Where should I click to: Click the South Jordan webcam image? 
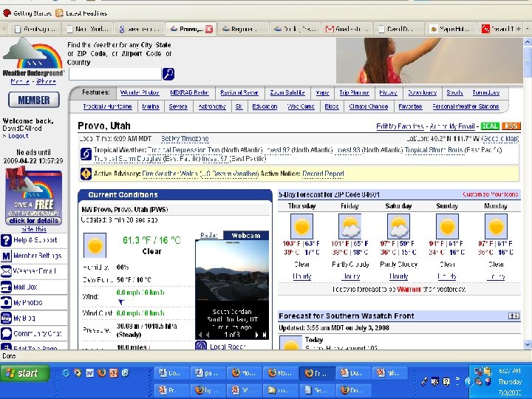click(232, 270)
